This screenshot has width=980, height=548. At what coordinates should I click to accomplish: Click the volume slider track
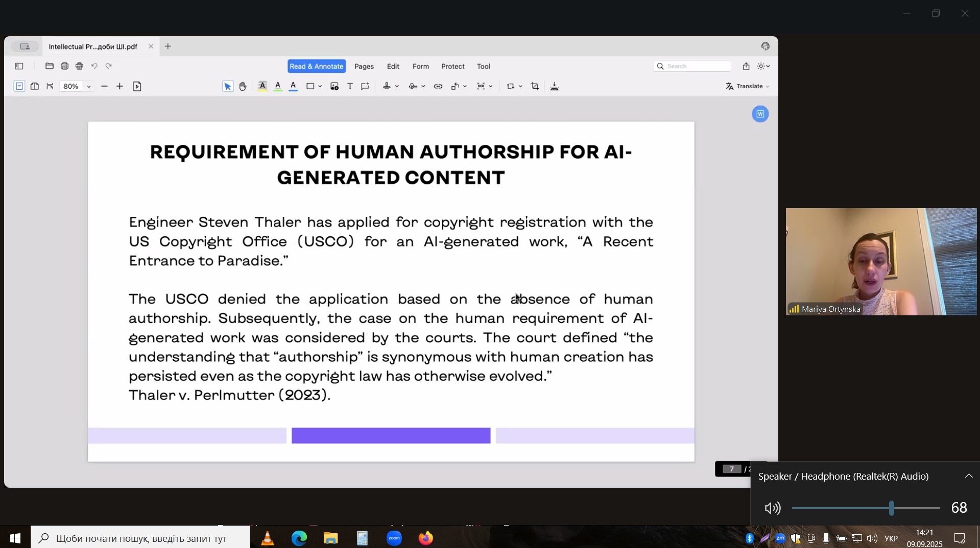[x=843, y=508]
